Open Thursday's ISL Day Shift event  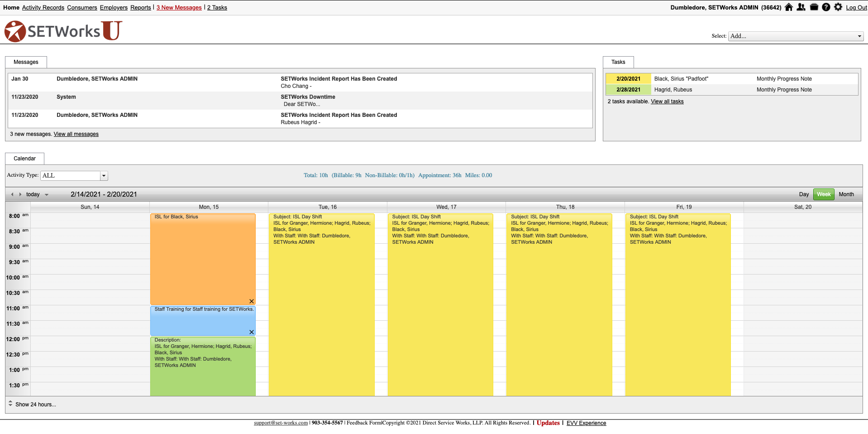click(559, 304)
